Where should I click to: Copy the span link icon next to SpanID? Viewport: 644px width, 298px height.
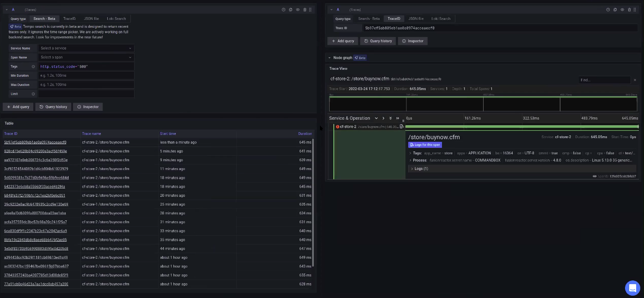tap(595, 176)
